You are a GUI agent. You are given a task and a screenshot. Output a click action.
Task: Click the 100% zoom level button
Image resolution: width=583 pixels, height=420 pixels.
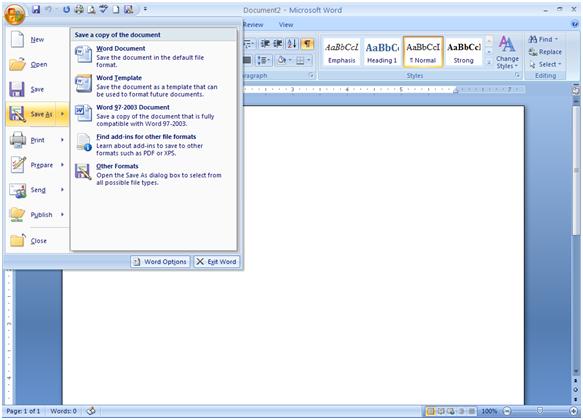(489, 411)
